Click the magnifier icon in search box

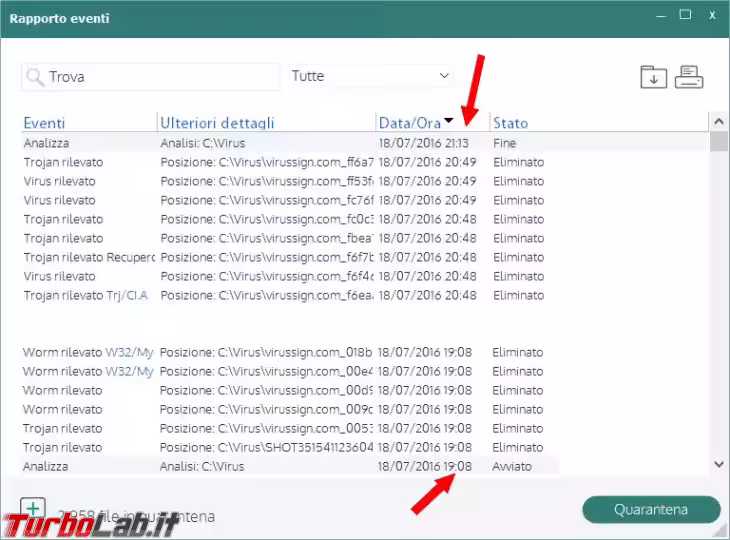(x=35, y=77)
